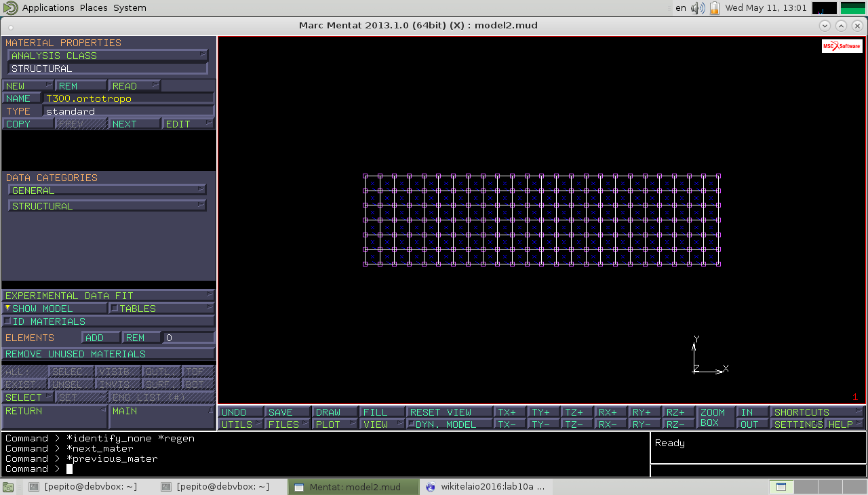
Task: Open the Places menu in top panel
Action: tap(93, 8)
